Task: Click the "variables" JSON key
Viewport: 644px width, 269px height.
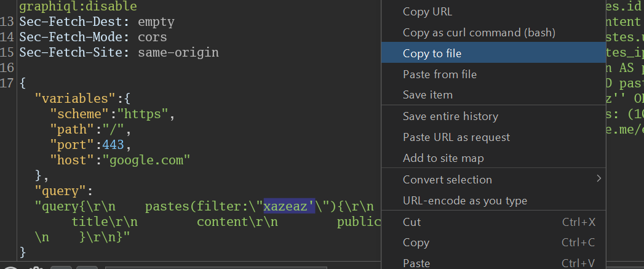Action: pos(76,98)
